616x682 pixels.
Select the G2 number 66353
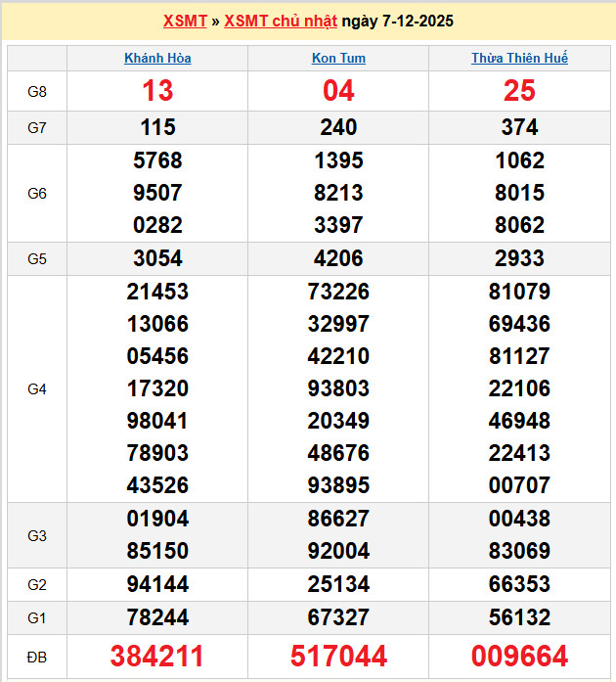519,584
